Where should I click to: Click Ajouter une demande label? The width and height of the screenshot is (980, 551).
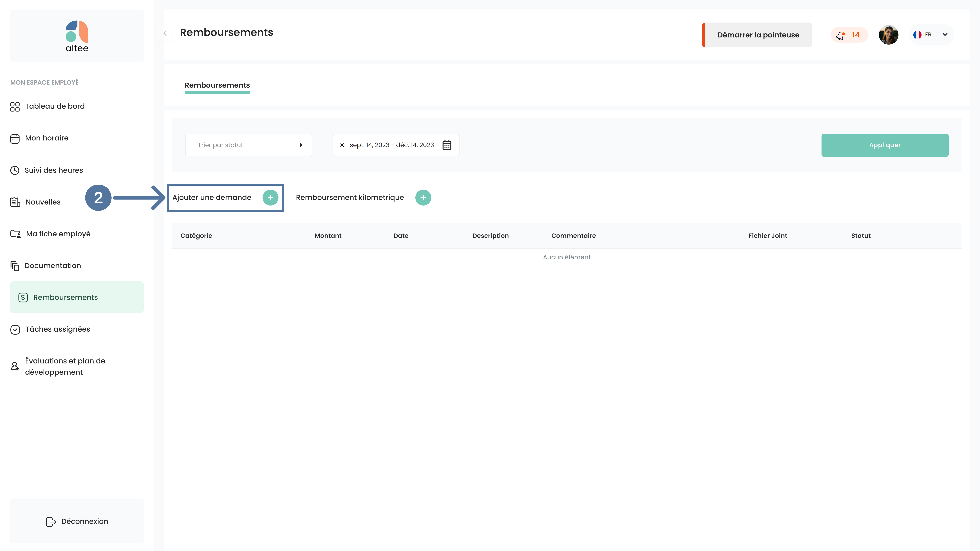(212, 197)
